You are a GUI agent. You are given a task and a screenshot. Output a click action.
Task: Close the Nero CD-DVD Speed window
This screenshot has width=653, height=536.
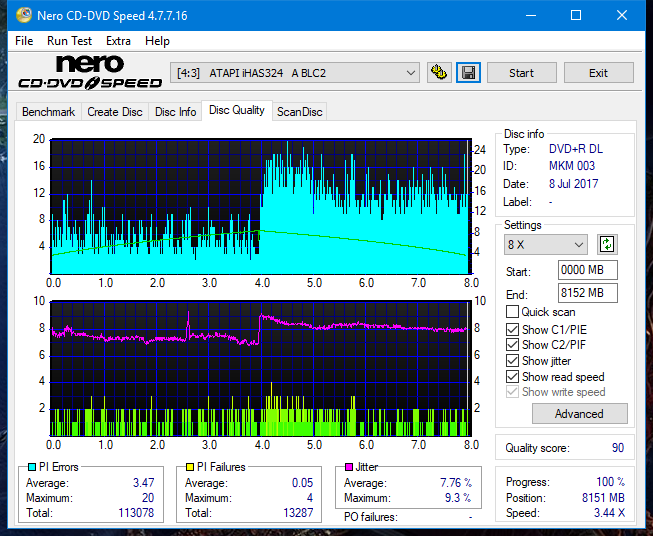pos(622,15)
